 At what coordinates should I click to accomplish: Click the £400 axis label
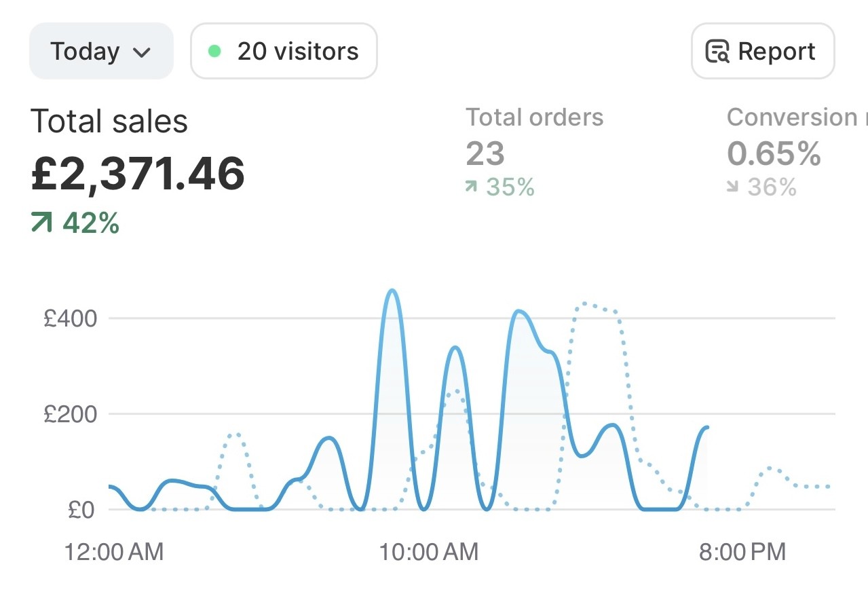pyautogui.click(x=70, y=318)
